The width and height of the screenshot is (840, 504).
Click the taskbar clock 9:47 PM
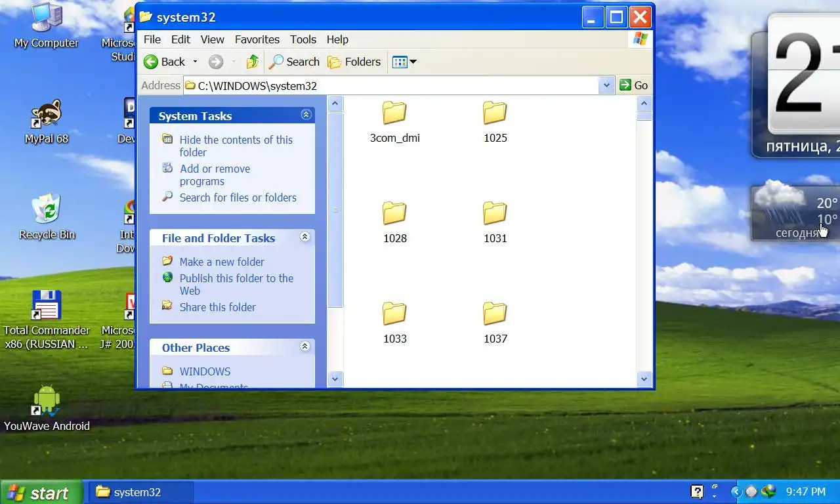pyautogui.click(x=805, y=492)
